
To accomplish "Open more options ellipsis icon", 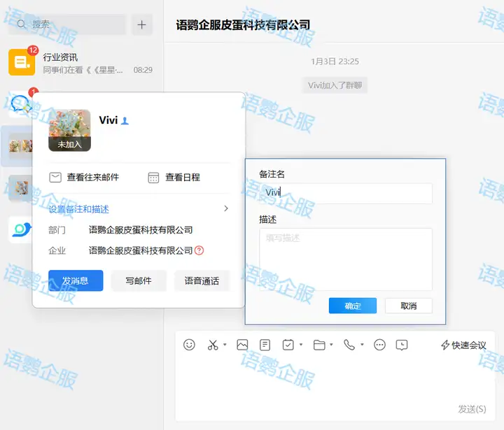I will pyautogui.click(x=379, y=345).
